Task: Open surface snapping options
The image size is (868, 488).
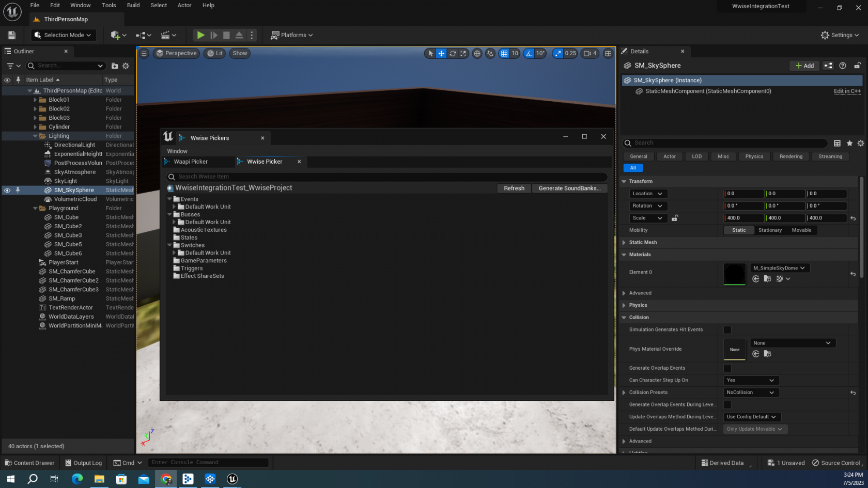Action: coord(490,53)
